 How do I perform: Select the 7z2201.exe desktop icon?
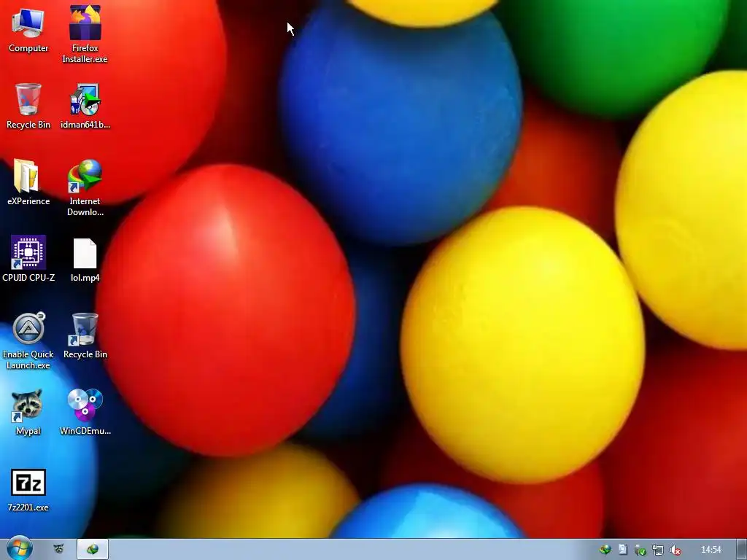click(x=28, y=491)
